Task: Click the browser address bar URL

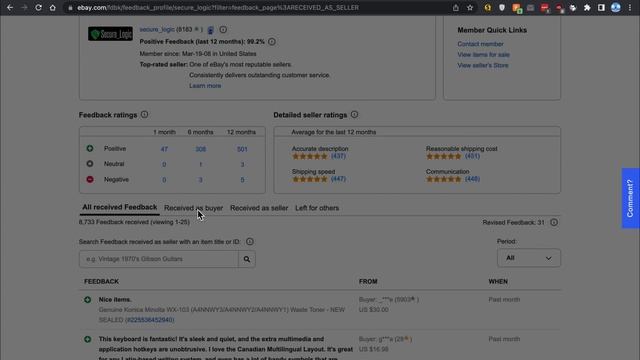Action: pos(218,7)
